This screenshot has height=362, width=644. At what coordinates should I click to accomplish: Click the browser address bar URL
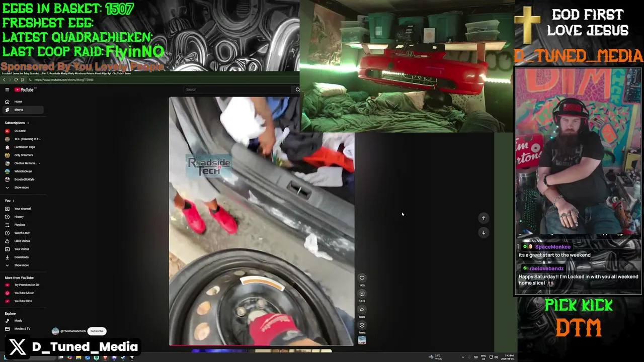[x=64, y=80]
